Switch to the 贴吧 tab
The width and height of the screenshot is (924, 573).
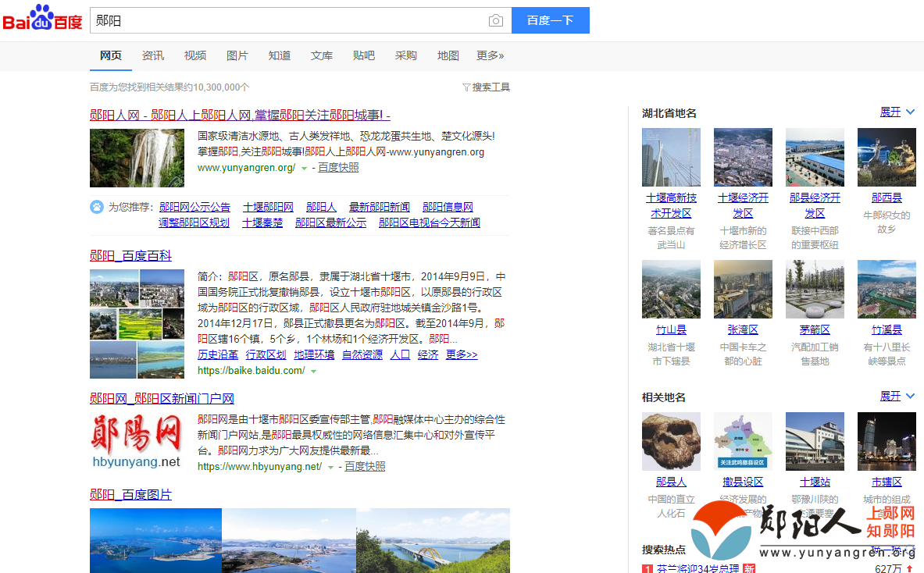(364, 55)
